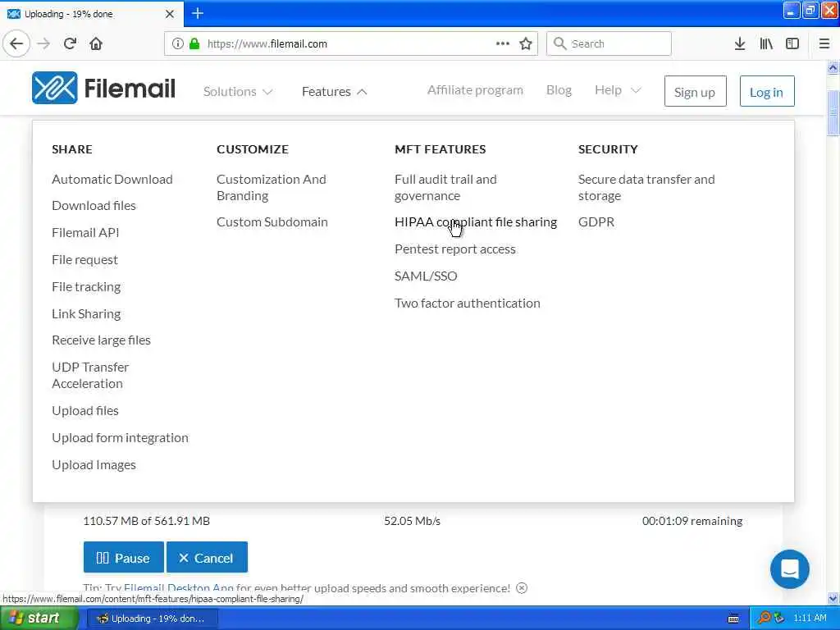840x630 pixels.
Task: Dismiss the desktop app tip with X icon
Action: [x=522, y=588]
